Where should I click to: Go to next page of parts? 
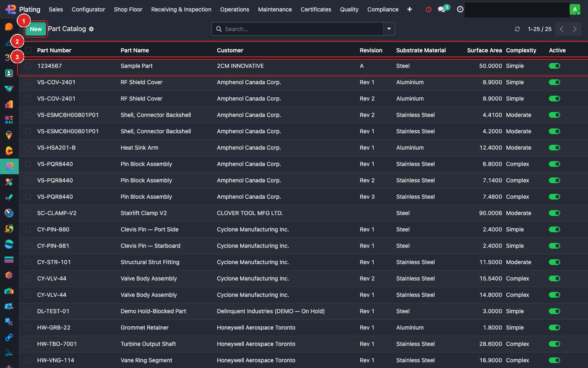pyautogui.click(x=575, y=29)
